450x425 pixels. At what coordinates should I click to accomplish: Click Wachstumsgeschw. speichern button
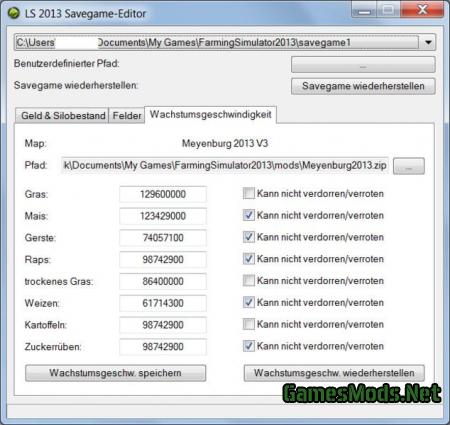(115, 373)
